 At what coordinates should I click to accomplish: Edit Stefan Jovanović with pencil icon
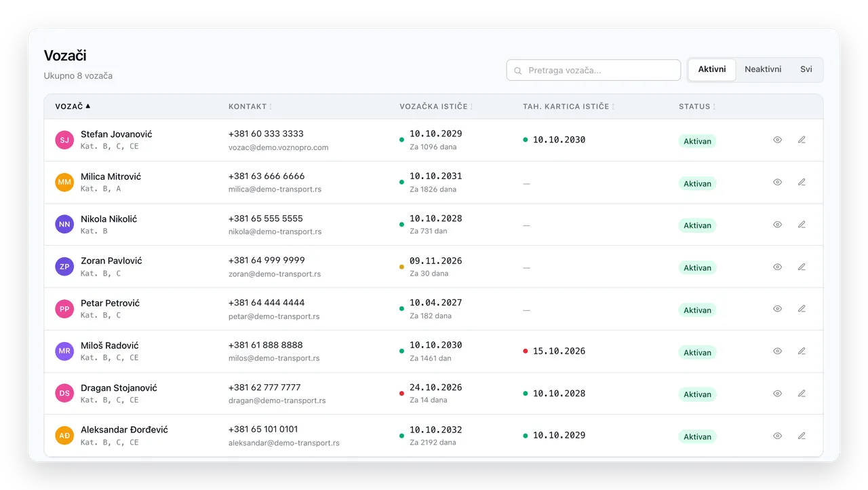802,140
